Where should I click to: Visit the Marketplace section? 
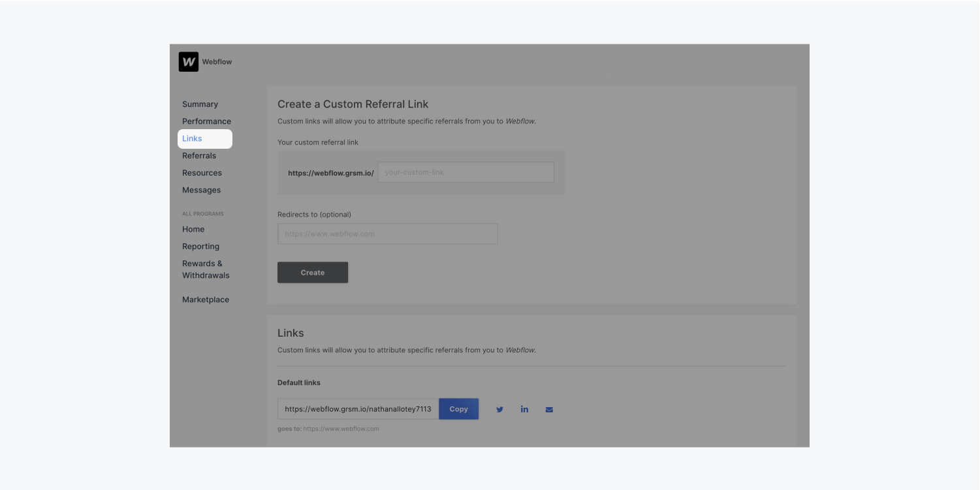206,299
